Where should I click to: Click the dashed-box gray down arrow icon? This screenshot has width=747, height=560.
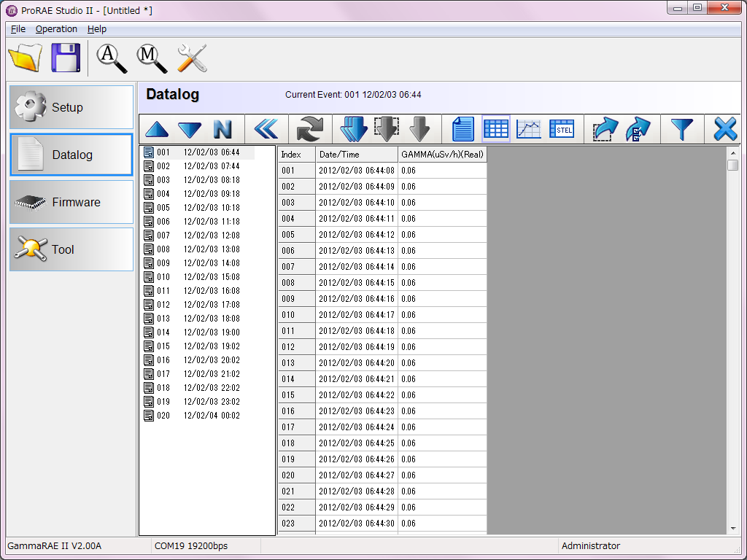(x=387, y=129)
